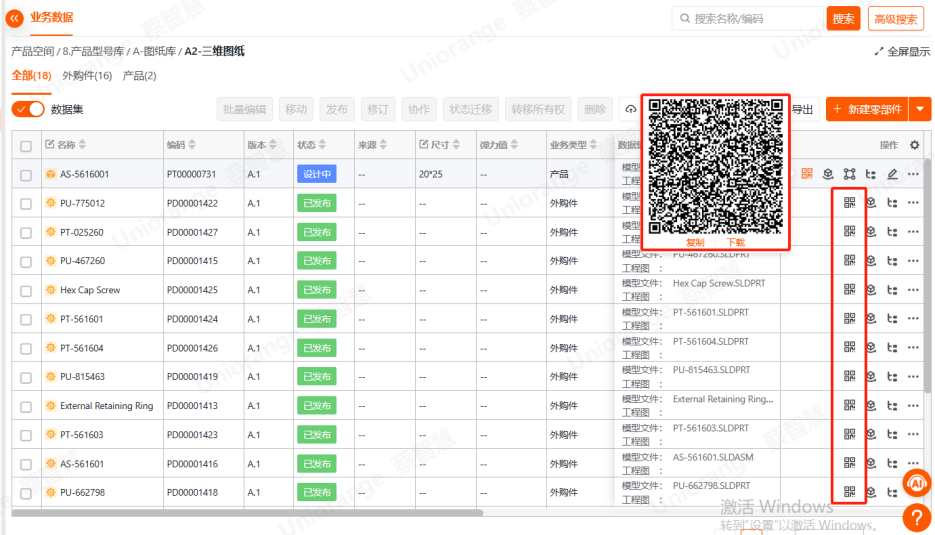This screenshot has height=535, width=935.
Task: Open the AI assistant floating icon
Action: point(917,483)
